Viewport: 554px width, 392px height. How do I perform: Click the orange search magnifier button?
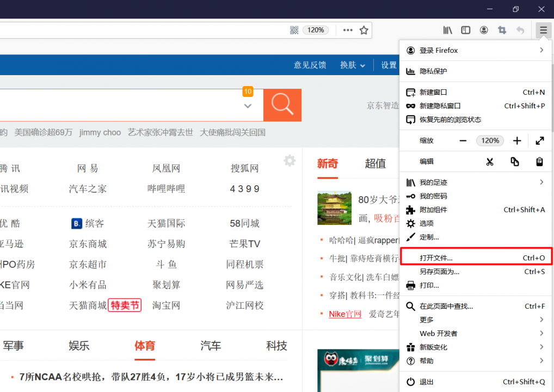click(282, 105)
